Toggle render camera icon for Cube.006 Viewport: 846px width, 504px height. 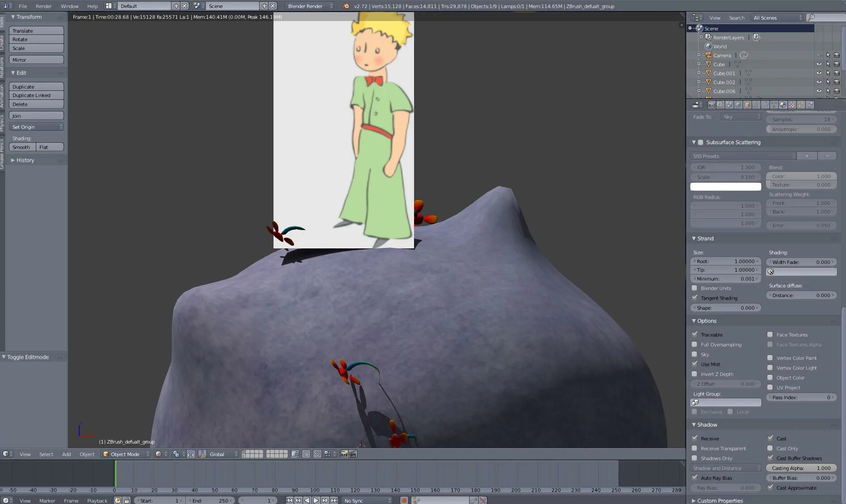[x=837, y=91]
